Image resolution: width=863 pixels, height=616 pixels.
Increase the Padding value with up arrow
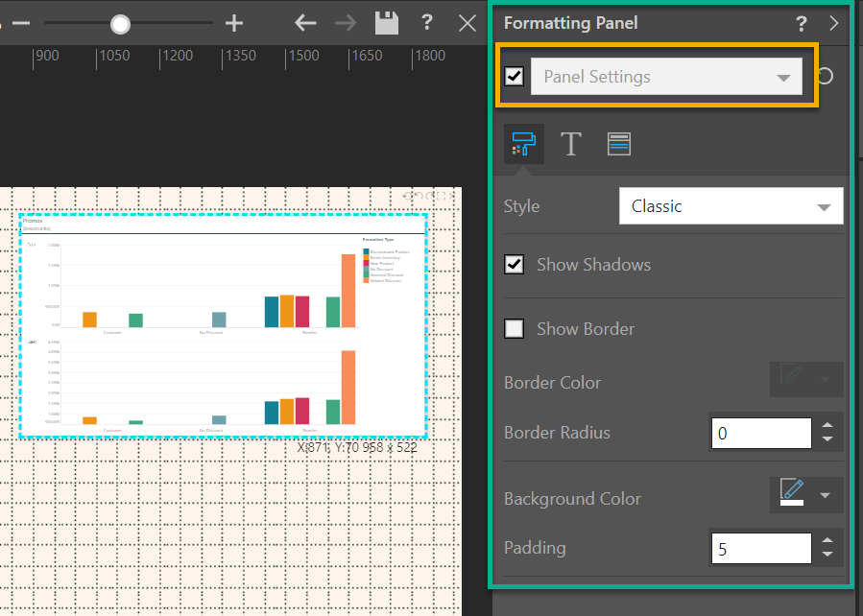(827, 541)
